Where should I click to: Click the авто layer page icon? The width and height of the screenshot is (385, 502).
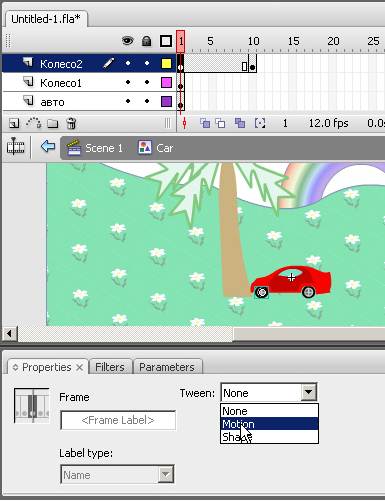[x=28, y=100]
